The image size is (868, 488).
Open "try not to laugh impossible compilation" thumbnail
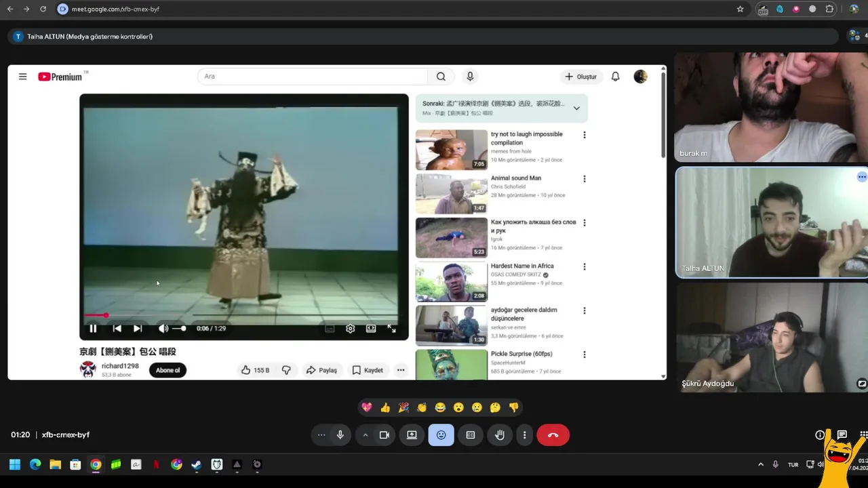click(x=451, y=150)
